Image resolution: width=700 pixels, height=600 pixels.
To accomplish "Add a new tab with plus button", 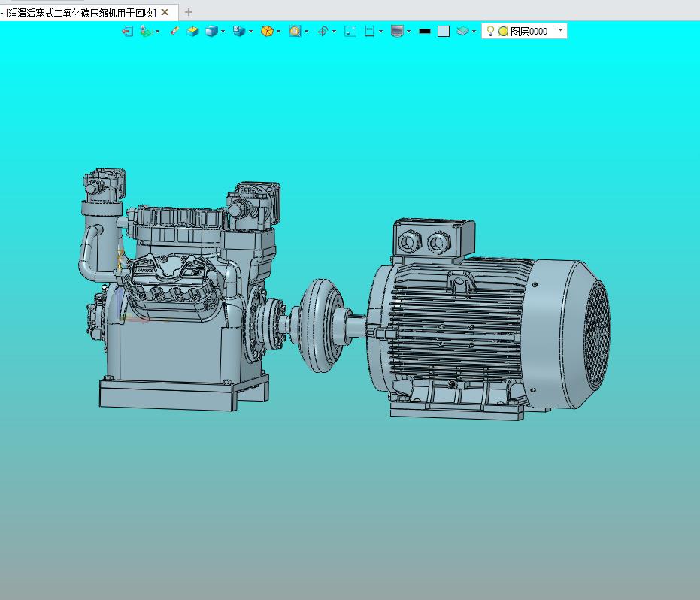I will 189,12.
